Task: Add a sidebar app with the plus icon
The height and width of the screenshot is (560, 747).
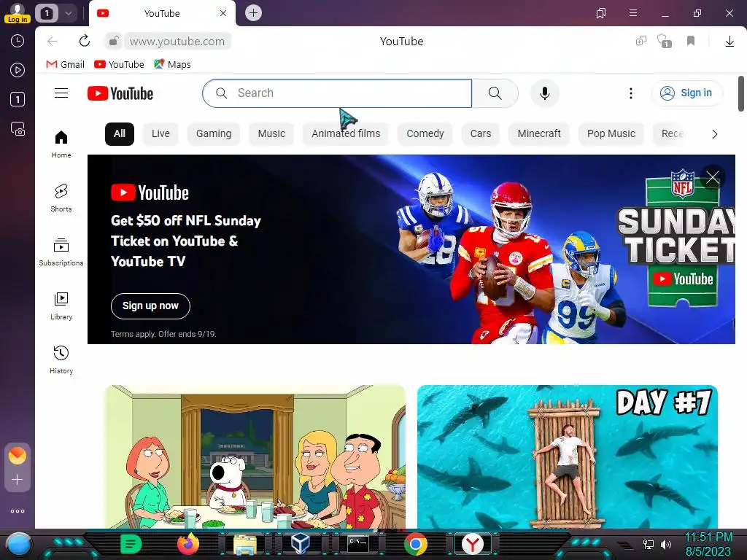Action: click(18, 480)
